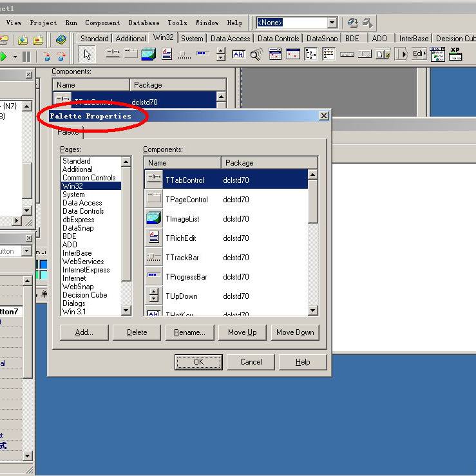Screen dimensions: 476x476
Task: Click the Pages list scroll-down arrow
Action: (126, 311)
